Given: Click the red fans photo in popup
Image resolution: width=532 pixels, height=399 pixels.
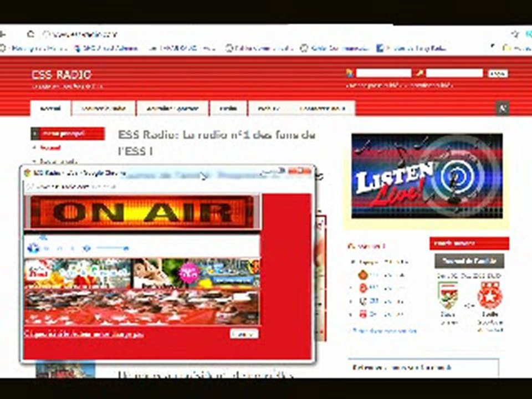Looking at the screenshot, I should pos(142,307).
